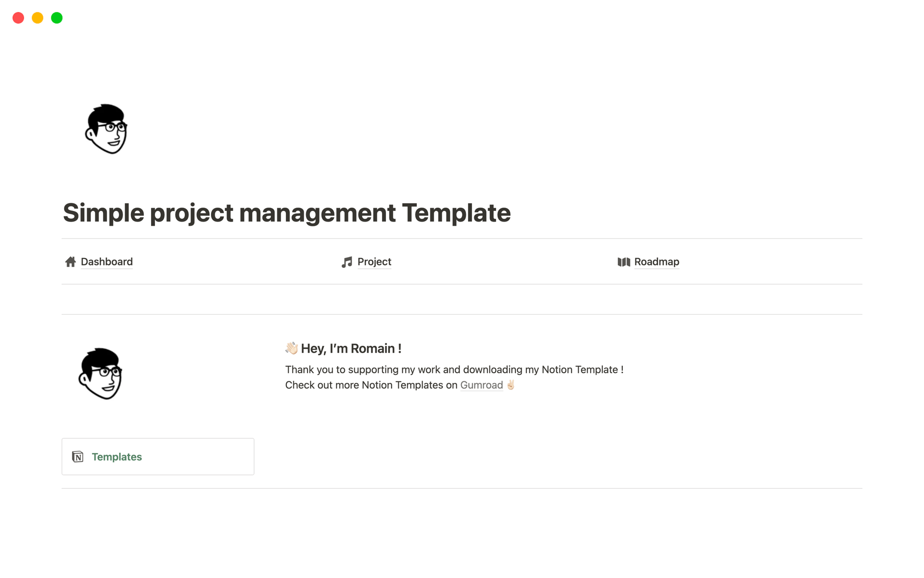
Task: Open the Dashboard page link
Action: tap(106, 262)
